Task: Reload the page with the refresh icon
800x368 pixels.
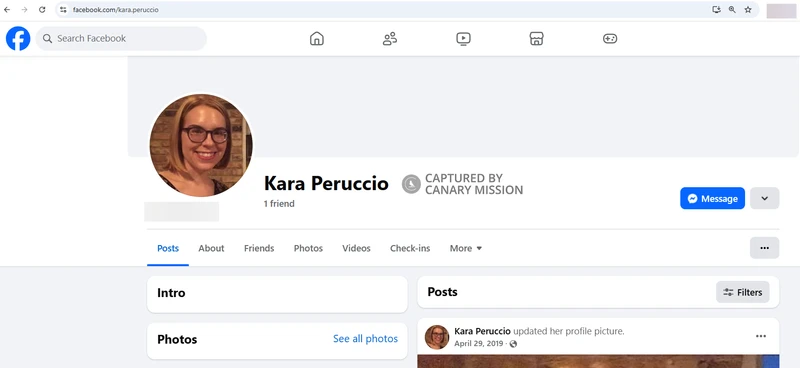Action: pyautogui.click(x=42, y=10)
